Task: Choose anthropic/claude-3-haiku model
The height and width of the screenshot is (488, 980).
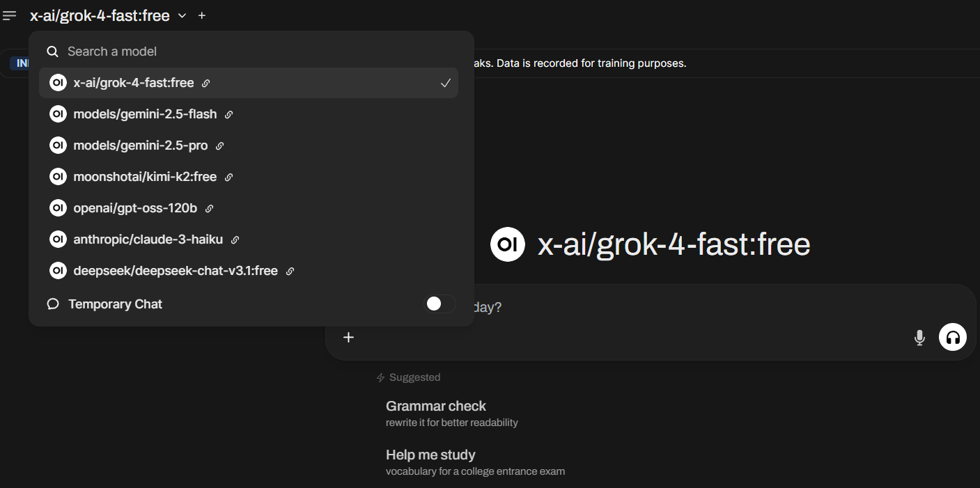Action: 249,239
